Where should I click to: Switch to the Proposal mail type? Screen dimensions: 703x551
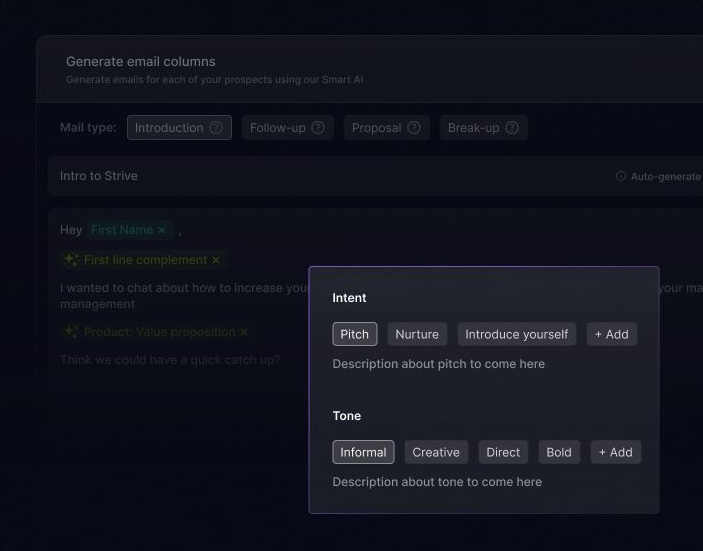pyautogui.click(x=375, y=128)
